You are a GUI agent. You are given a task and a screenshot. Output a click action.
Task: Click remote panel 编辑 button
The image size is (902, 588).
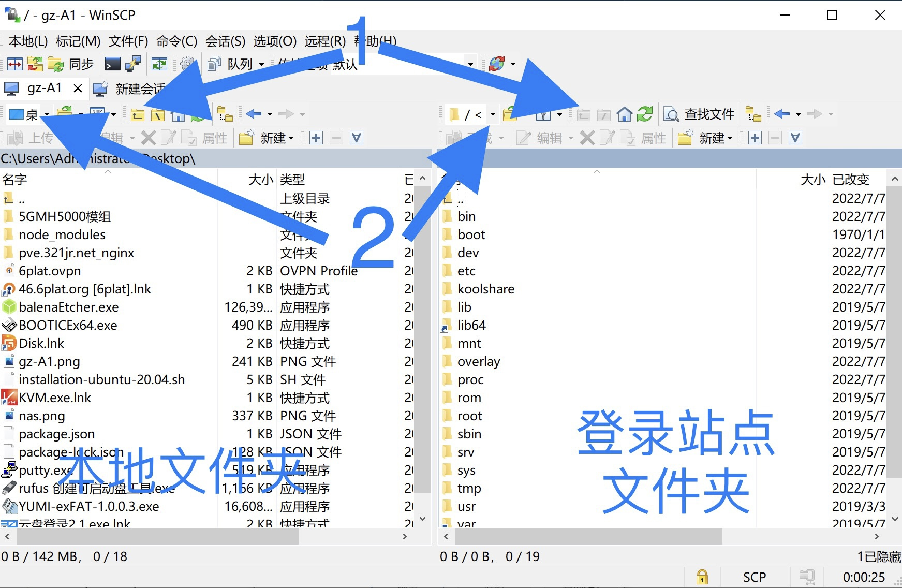540,138
